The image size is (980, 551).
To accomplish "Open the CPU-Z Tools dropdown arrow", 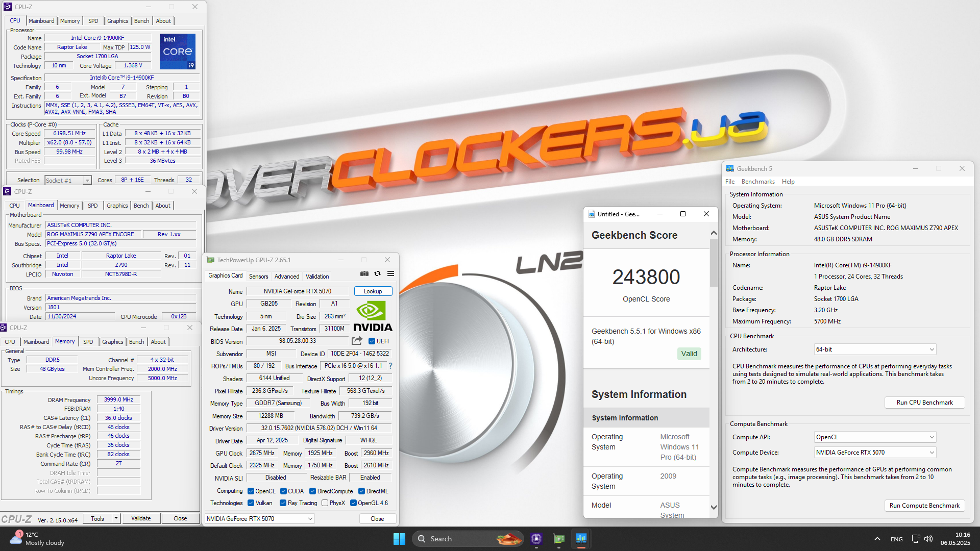I will tap(116, 518).
